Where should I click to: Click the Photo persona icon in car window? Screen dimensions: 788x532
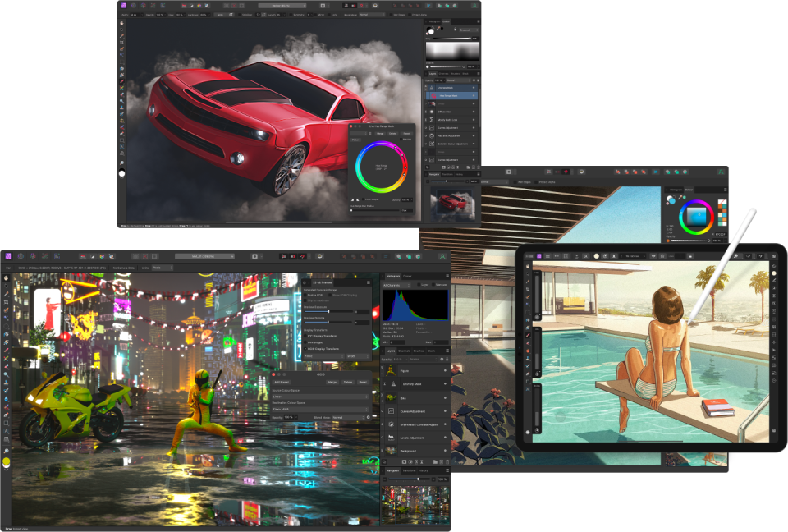point(124,5)
